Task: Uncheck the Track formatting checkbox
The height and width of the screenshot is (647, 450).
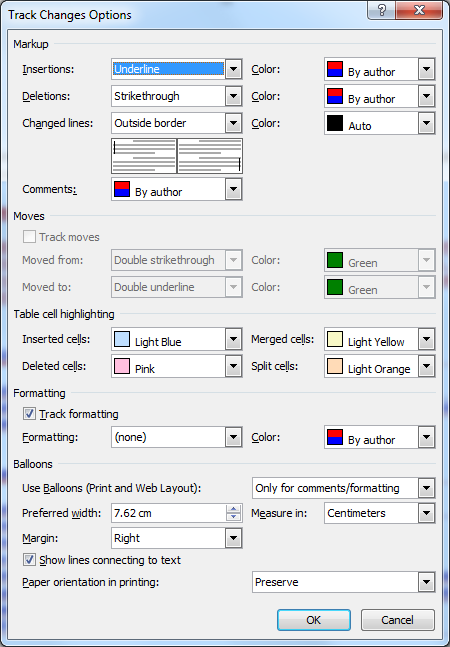Action: tap(29, 414)
